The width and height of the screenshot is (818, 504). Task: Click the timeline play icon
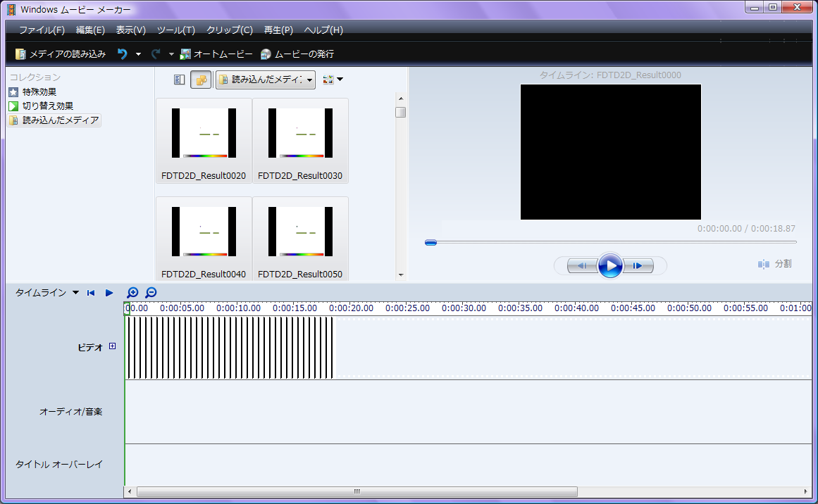coord(109,293)
